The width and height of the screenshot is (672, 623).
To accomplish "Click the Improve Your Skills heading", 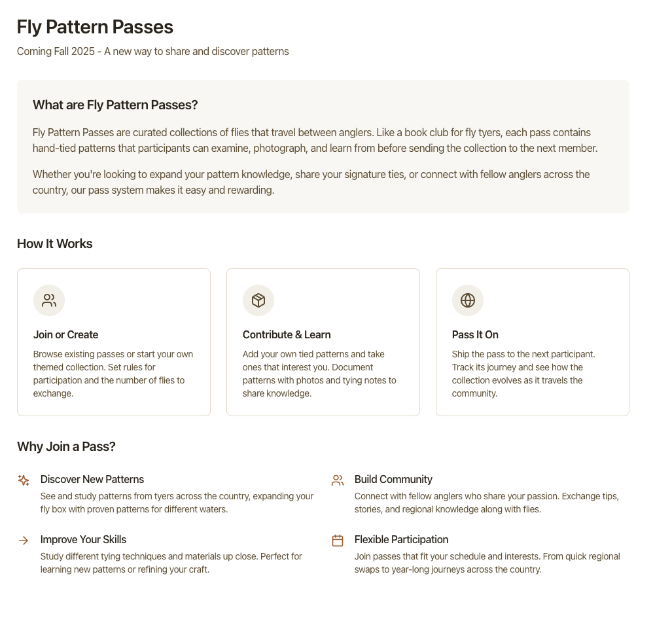I will click(x=83, y=539).
